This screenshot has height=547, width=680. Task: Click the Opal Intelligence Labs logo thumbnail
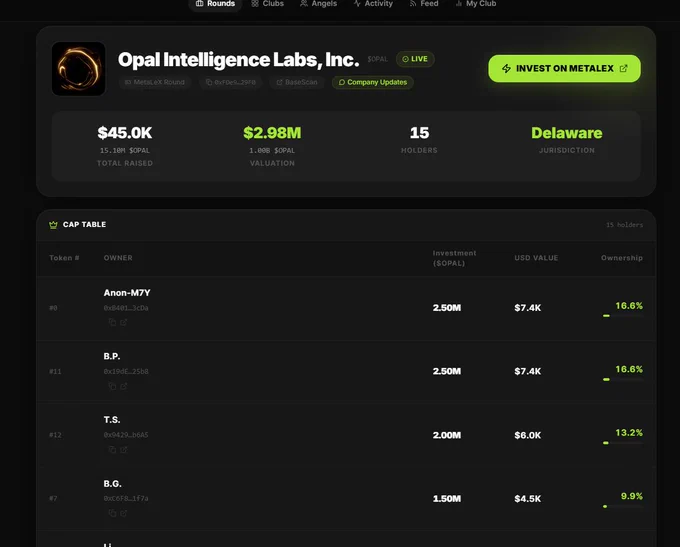[x=78, y=69]
